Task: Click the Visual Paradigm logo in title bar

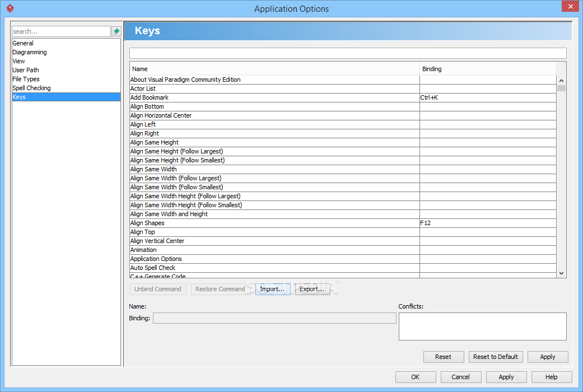Action: (10, 8)
